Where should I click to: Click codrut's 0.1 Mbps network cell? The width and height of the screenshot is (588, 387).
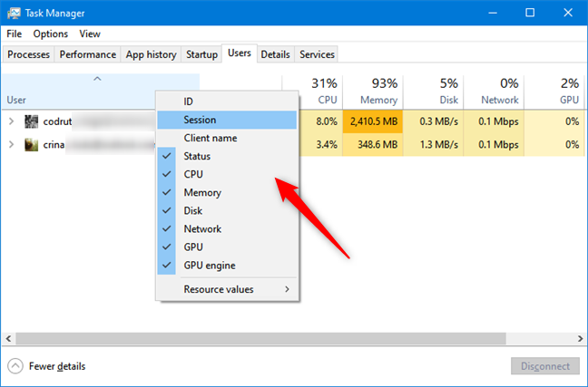pos(494,121)
